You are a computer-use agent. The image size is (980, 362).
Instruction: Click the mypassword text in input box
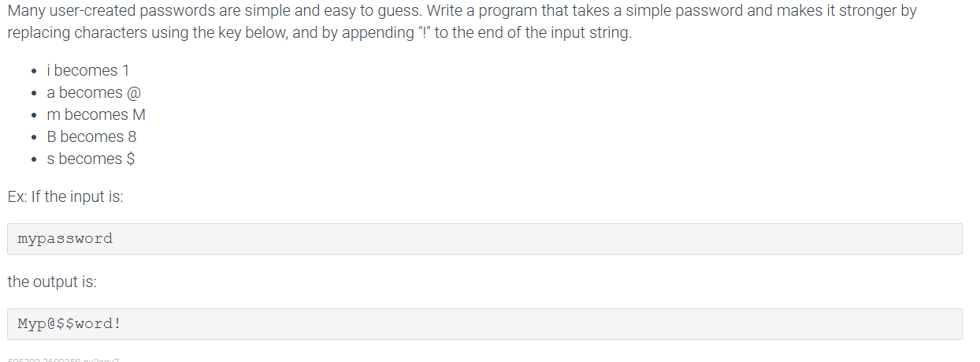(x=65, y=238)
